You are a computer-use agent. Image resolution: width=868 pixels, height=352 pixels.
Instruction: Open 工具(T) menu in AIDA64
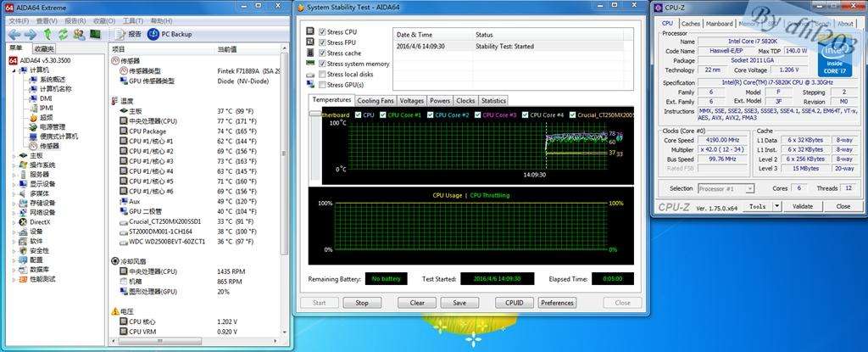(133, 20)
